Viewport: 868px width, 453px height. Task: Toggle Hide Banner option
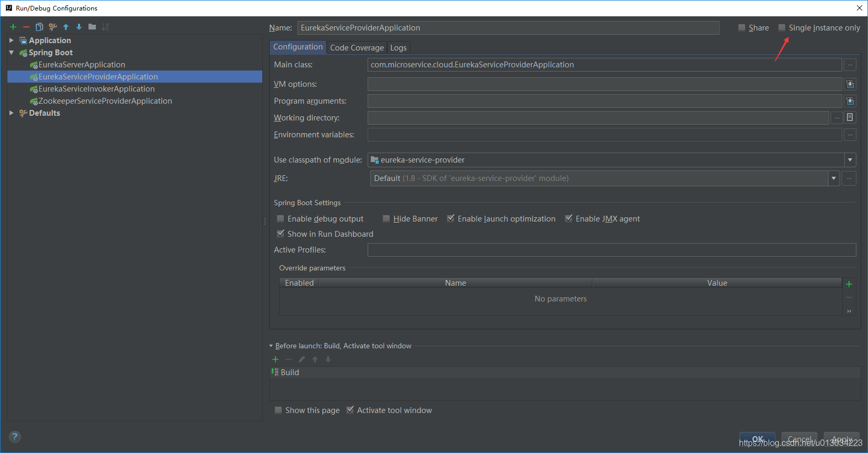(387, 219)
